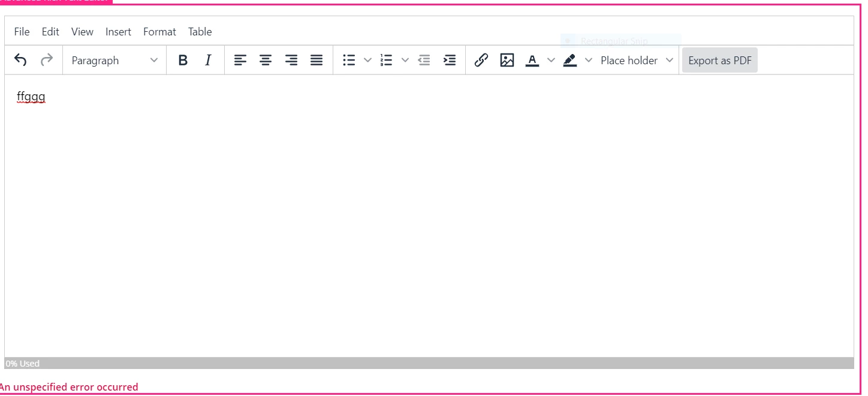The image size is (868, 396).
Task: Apply text color
Action: pos(532,60)
